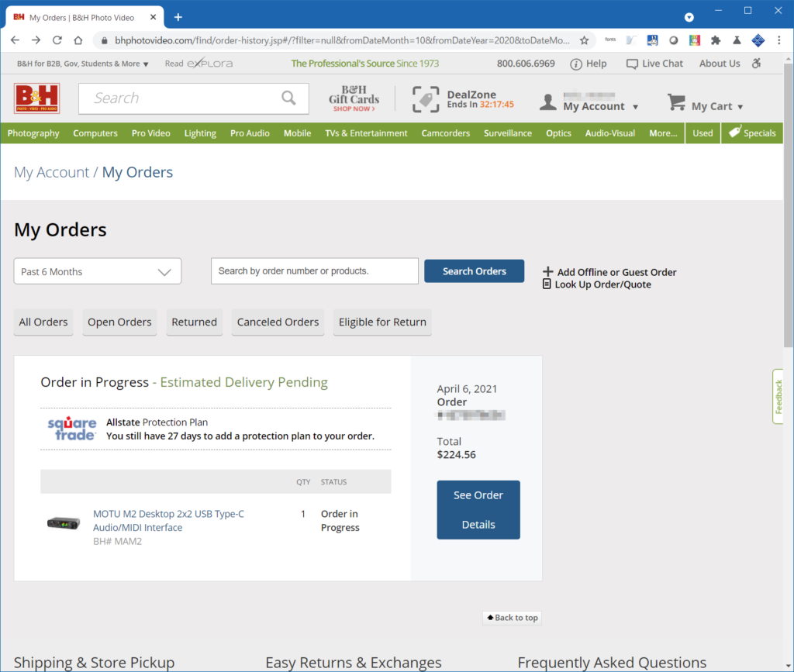Viewport: 794px width, 672px height.
Task: Open the Surveillance category
Action: coord(508,133)
